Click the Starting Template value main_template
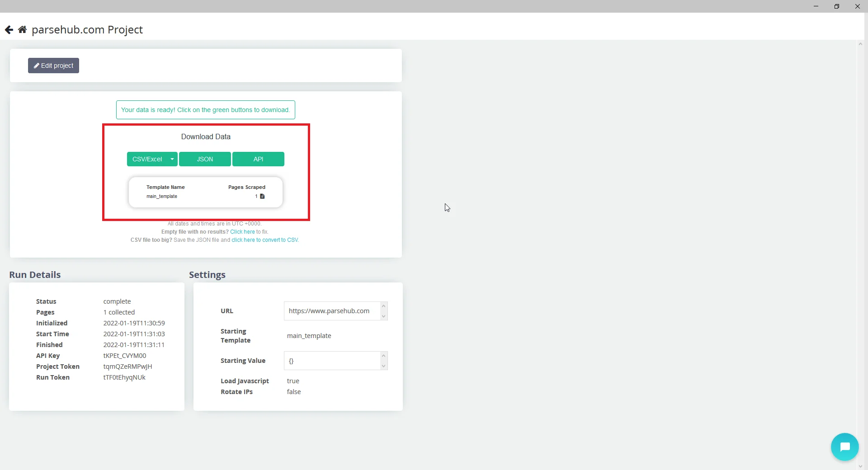Screen dimensions: 868x470 click(x=309, y=336)
